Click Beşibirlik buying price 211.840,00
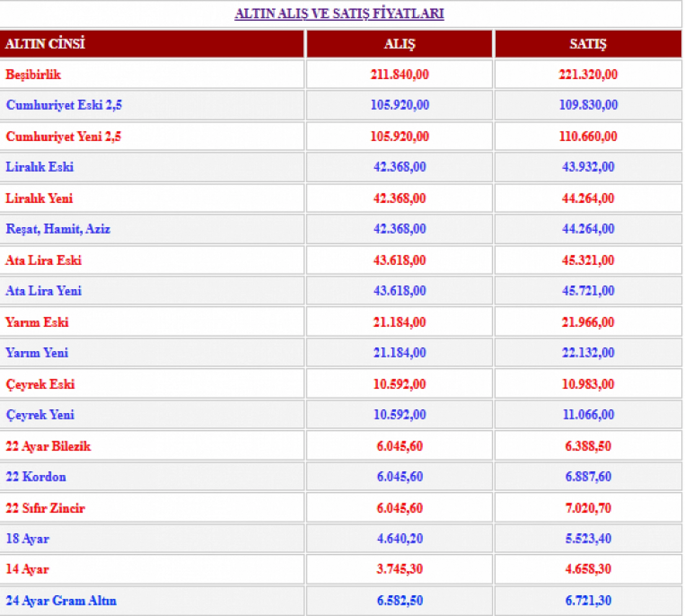Image resolution: width=685 pixels, height=616 pixels. click(x=399, y=75)
